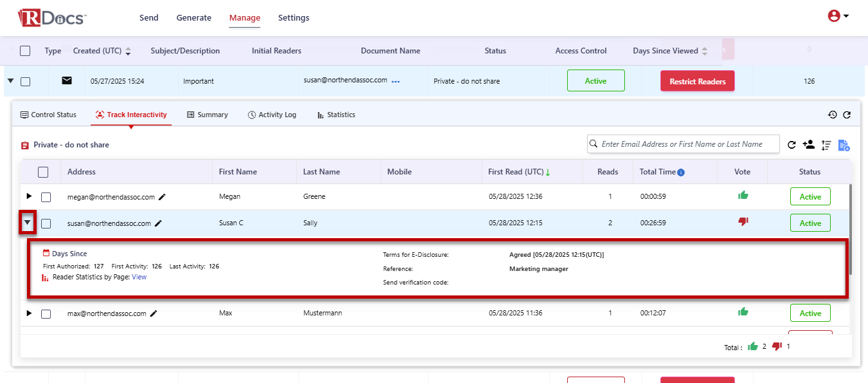The width and height of the screenshot is (868, 383).
Task: Click the sort rows icon beside search
Action: [x=826, y=145]
